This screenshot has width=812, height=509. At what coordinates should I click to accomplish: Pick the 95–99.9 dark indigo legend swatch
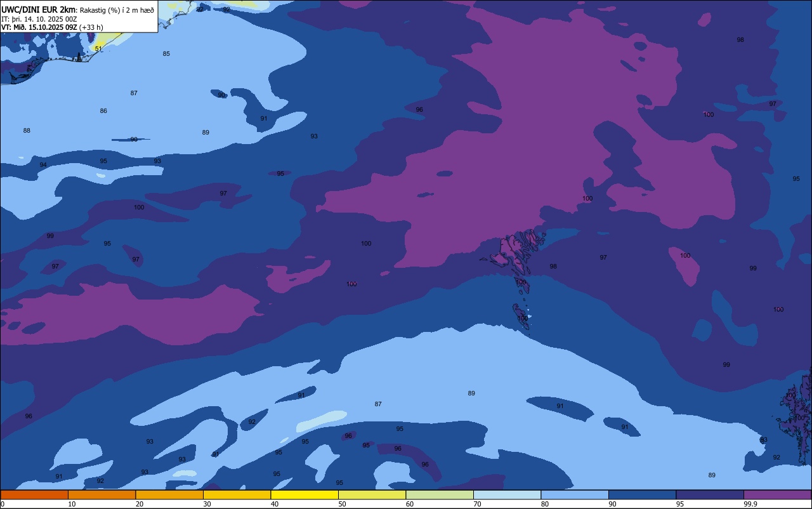click(710, 494)
